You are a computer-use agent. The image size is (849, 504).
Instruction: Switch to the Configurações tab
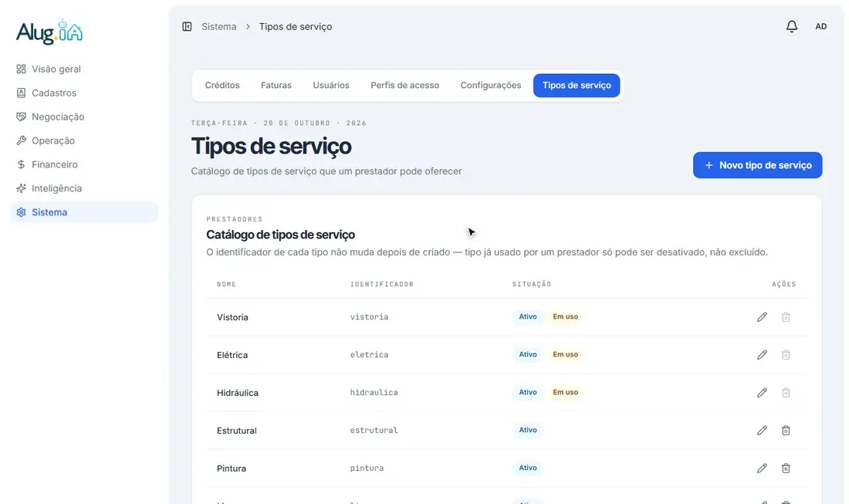tap(491, 86)
